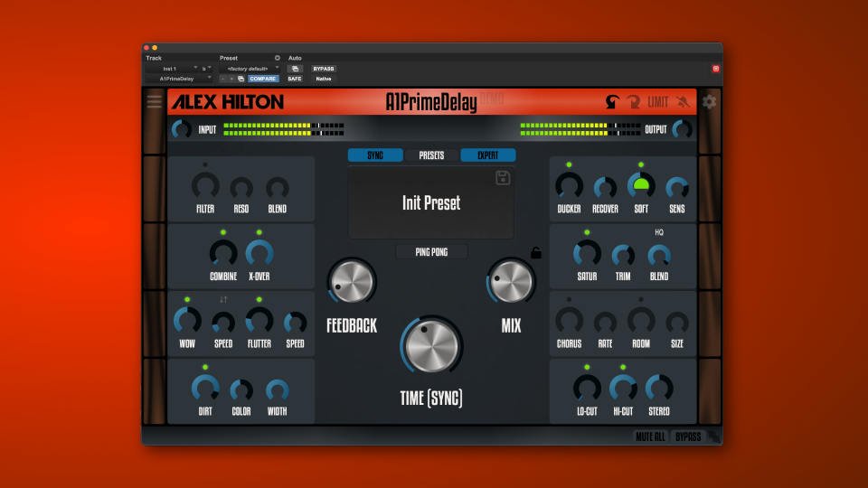Open the insert slot 'a' selector
868x488 pixels.
[206, 69]
